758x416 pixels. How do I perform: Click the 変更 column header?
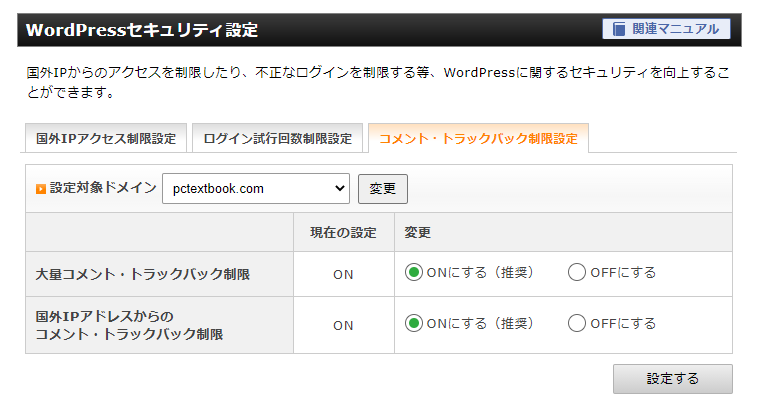point(417,232)
